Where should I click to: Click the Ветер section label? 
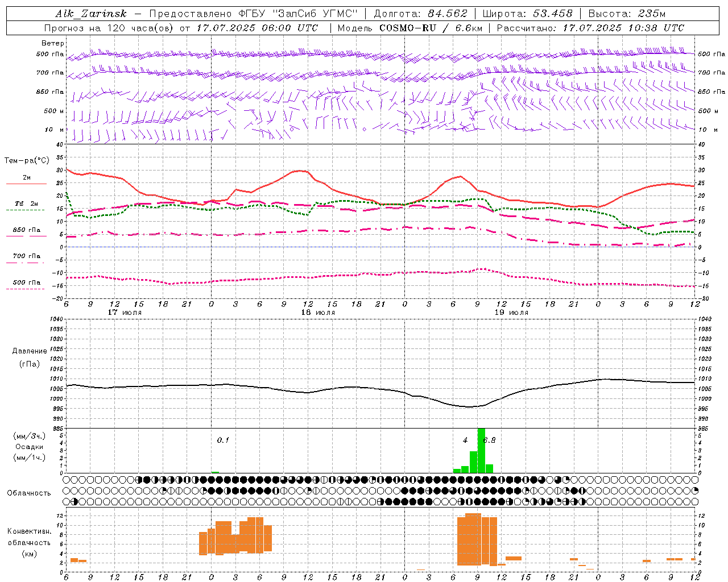coord(53,43)
